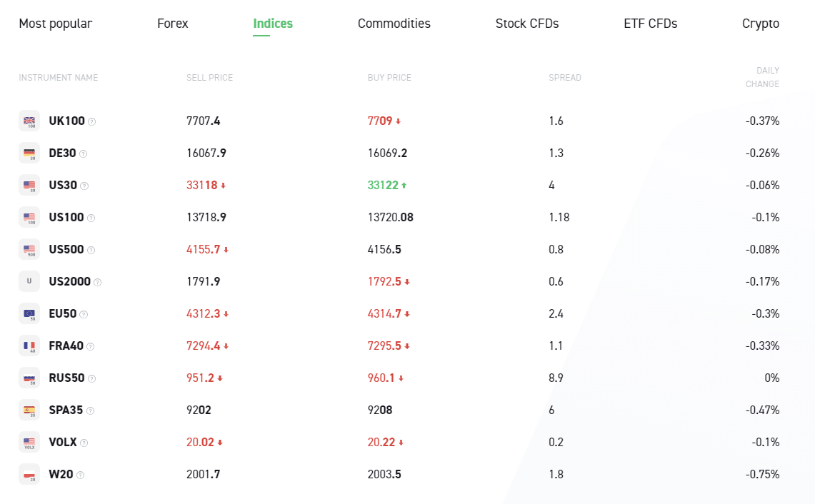Go to the Most popular tab
This screenshot has height=504, width=815.
click(56, 24)
